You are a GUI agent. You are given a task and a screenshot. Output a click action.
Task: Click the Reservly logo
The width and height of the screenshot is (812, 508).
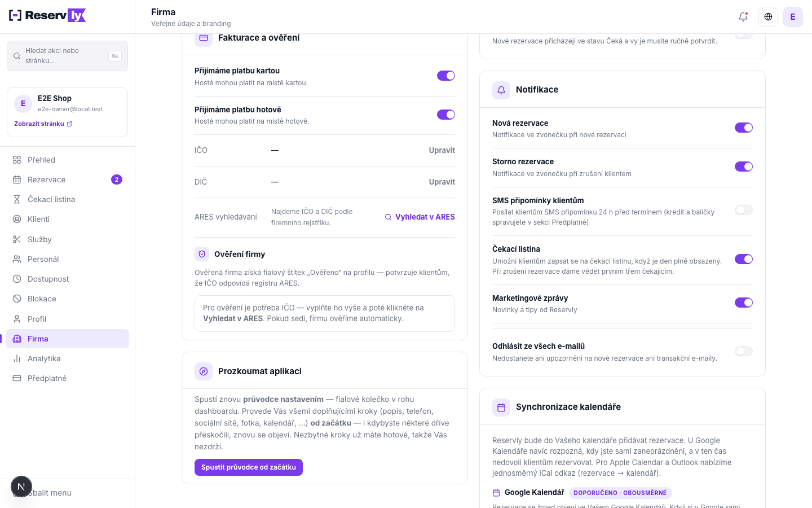tap(47, 15)
